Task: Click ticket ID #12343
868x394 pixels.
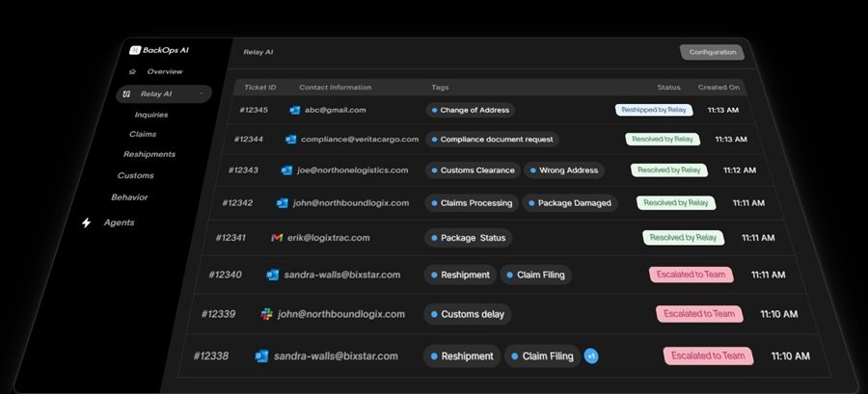Action: pos(243,171)
